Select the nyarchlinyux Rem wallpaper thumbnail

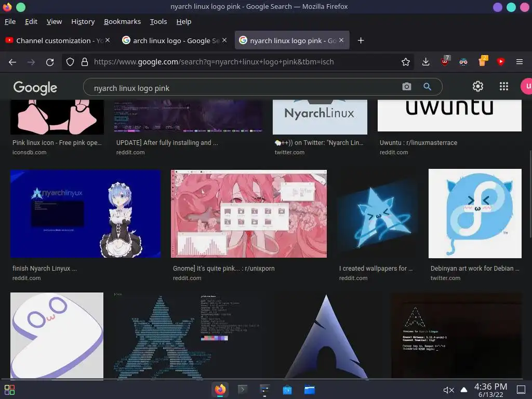pyautogui.click(x=86, y=214)
